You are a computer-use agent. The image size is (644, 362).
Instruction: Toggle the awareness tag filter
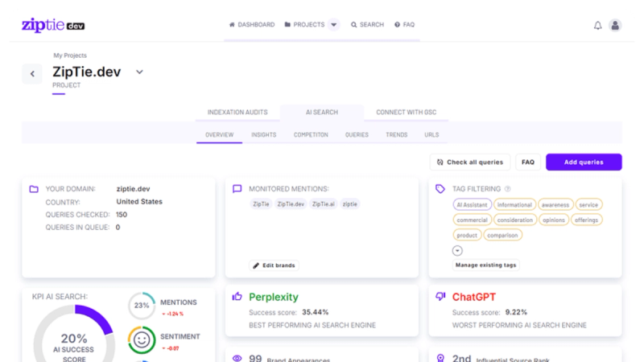[555, 204]
